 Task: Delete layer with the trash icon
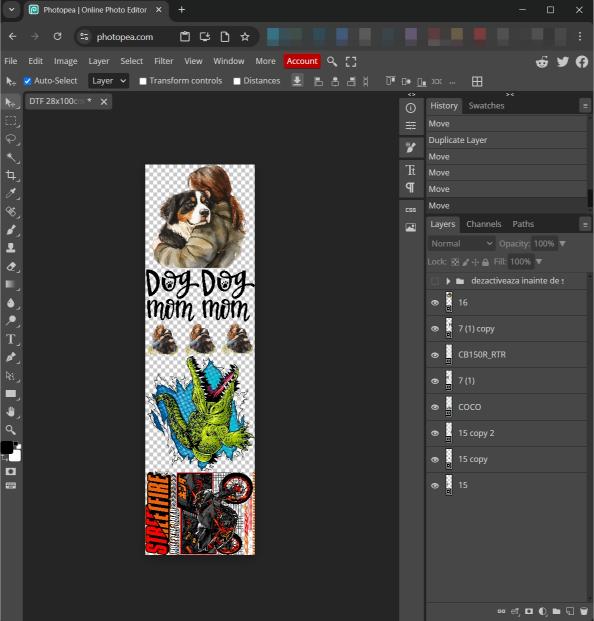584,611
